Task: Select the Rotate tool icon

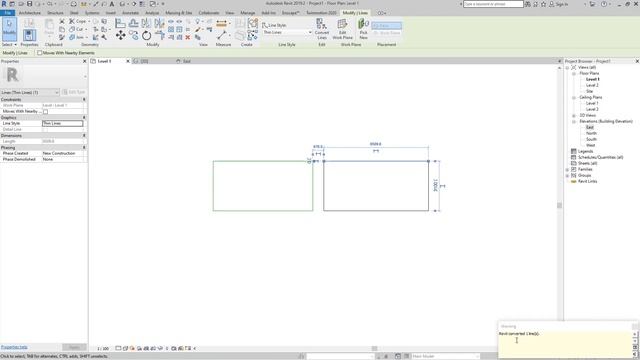Action: [147, 36]
